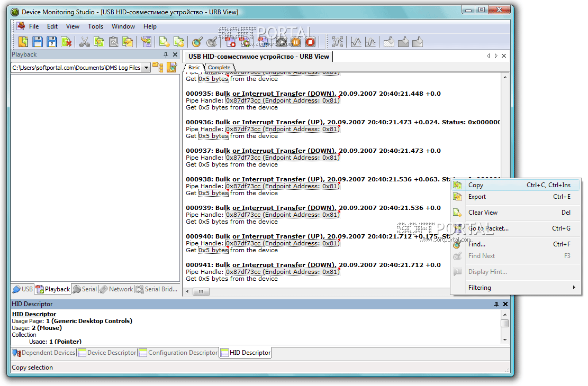Screen dimensions: 588x386
Task: Click the red Stop playback button
Action: click(310, 42)
